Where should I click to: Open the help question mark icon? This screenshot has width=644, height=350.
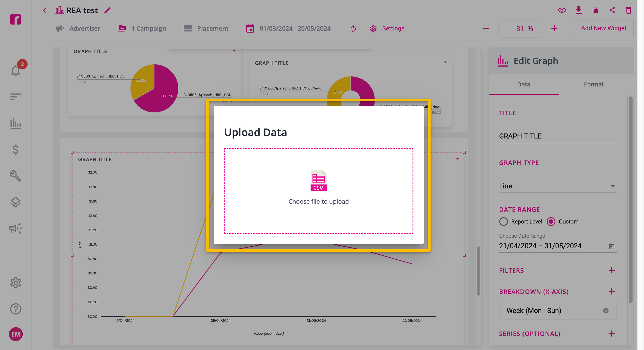click(x=16, y=309)
